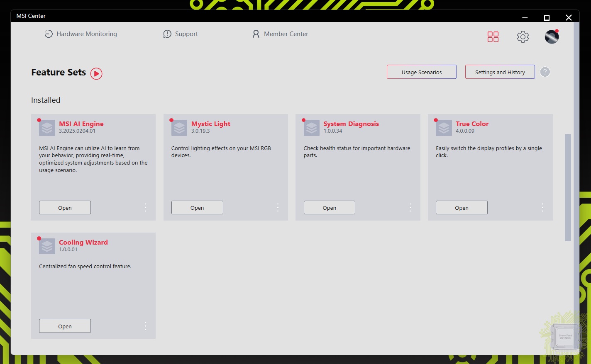The width and height of the screenshot is (591, 364).
Task: Maximize the MSI Center window
Action: [547, 17]
